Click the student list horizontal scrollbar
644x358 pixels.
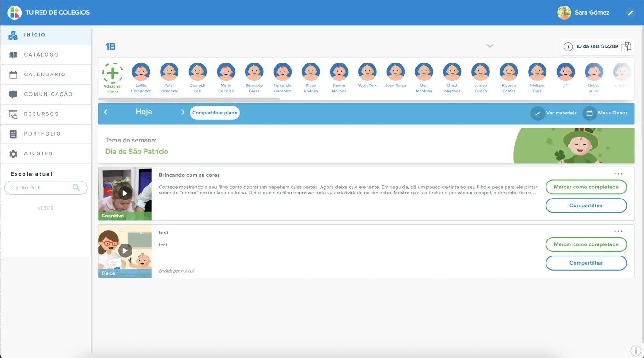(189, 98)
